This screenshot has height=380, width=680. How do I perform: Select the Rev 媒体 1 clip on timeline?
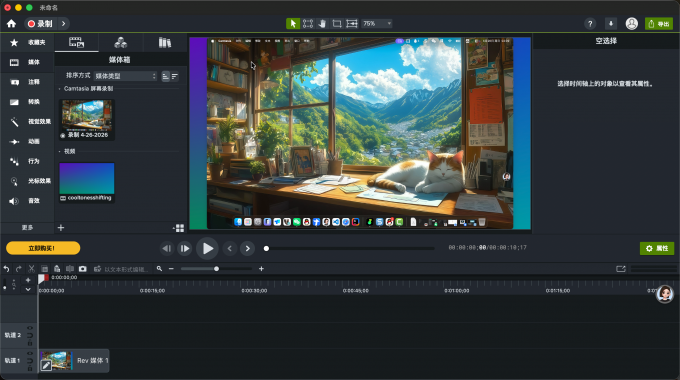pos(74,360)
